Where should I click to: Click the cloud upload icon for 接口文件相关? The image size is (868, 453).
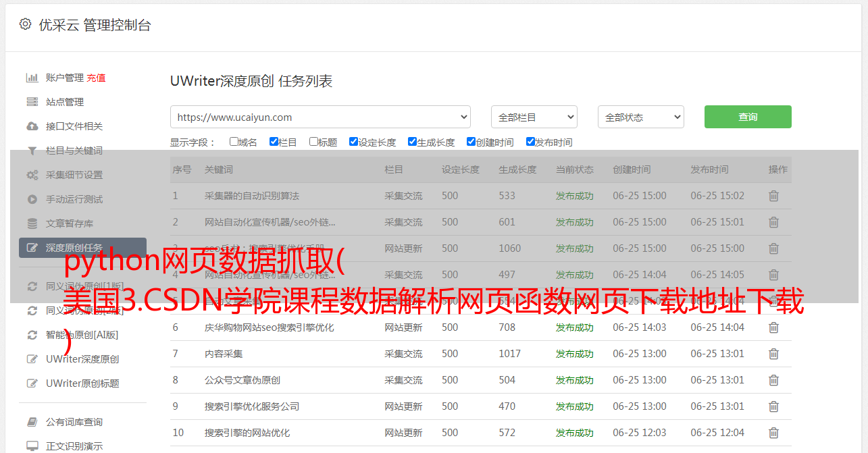(x=32, y=126)
